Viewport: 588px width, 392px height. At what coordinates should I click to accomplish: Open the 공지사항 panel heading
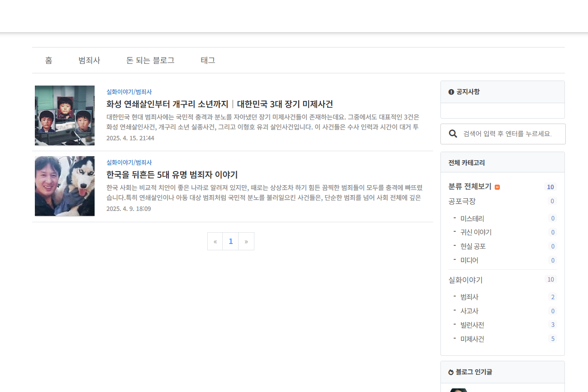pos(468,92)
